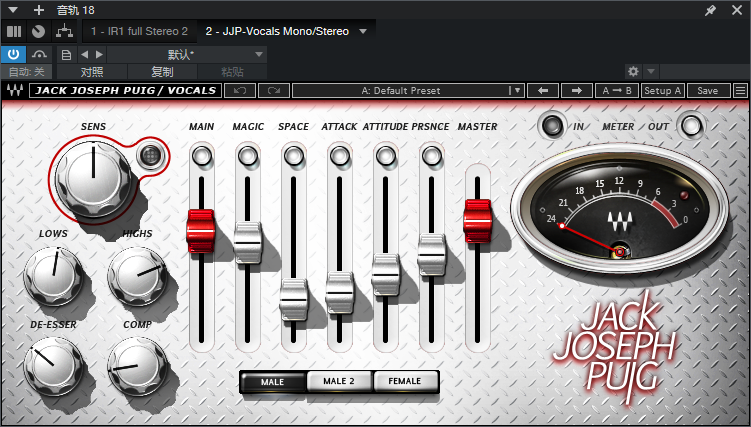Screen dimensions: 751x427
Task: Click the ATTACK fader handle
Action: coord(340,292)
